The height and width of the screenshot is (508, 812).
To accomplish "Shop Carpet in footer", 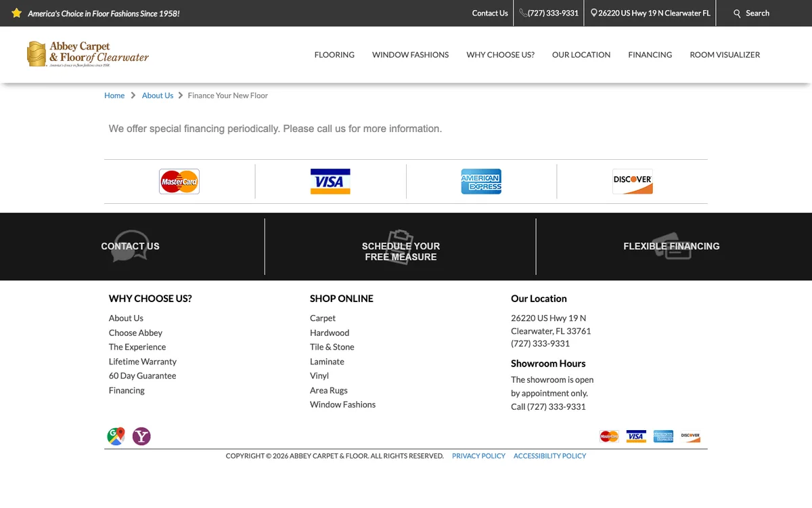I will (323, 318).
